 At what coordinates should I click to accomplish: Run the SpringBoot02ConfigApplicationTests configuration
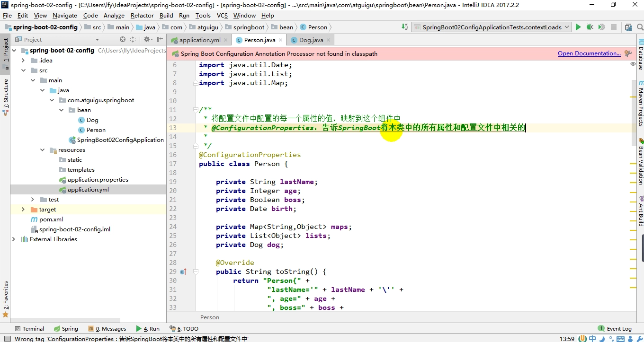tap(578, 27)
